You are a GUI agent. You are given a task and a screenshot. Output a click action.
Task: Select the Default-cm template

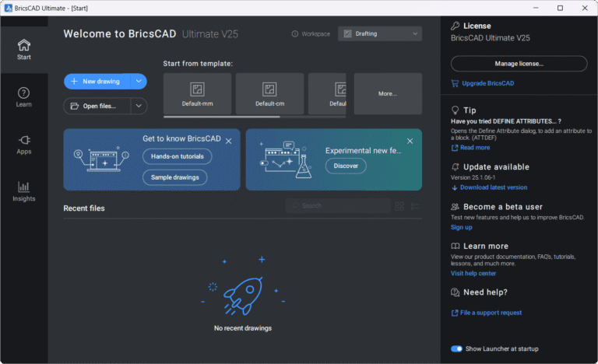[269, 94]
